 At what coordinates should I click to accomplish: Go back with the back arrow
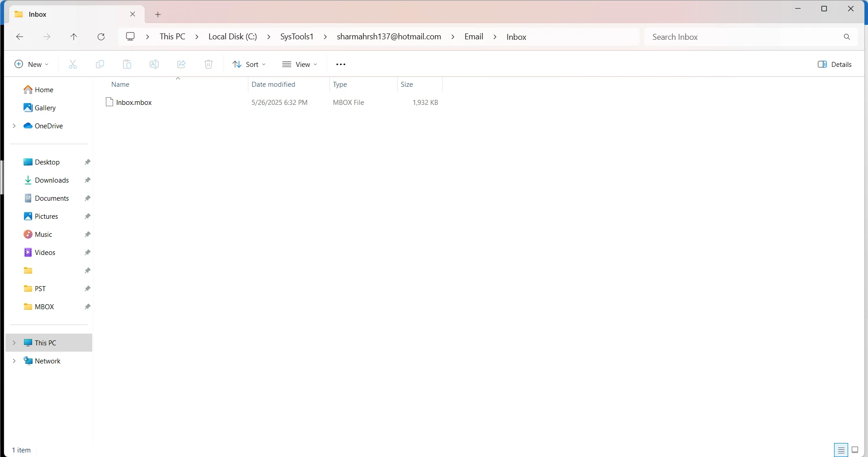19,37
